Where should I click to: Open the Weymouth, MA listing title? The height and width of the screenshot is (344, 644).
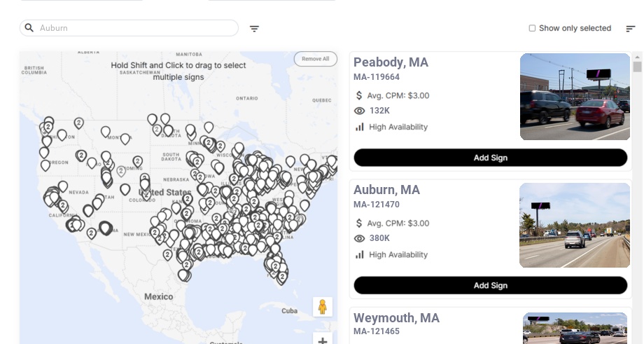[396, 318]
